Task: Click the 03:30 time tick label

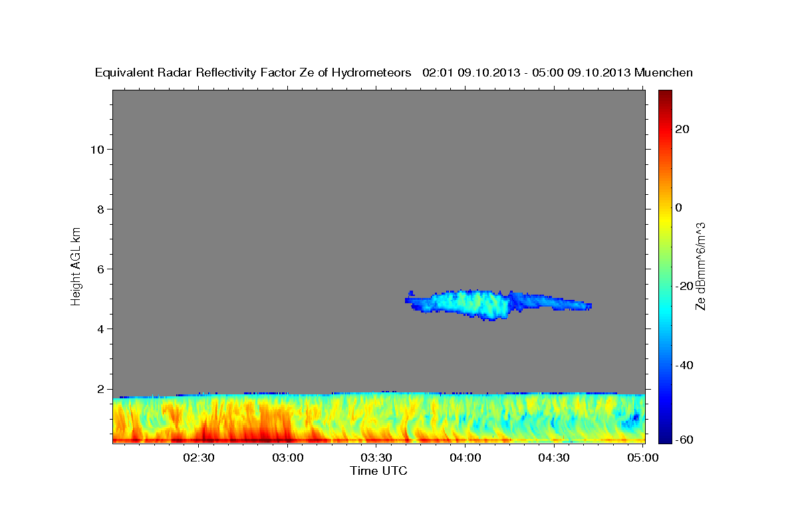Action: point(377,458)
